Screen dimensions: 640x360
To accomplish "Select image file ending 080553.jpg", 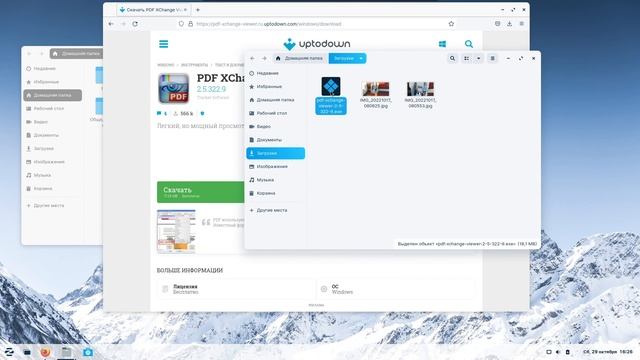I will 420,95.
